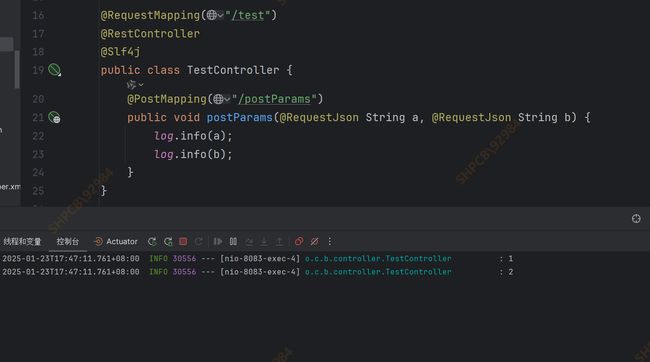Switch to the 线程和变量 tab
Image resolution: width=650 pixels, height=362 pixels.
[22, 241]
